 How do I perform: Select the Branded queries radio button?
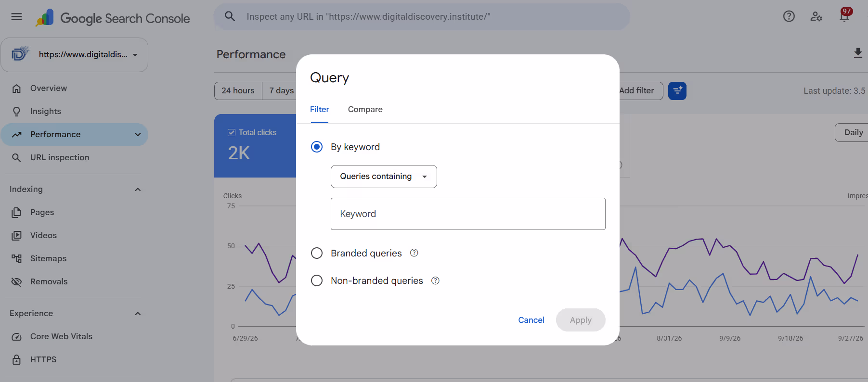click(317, 253)
